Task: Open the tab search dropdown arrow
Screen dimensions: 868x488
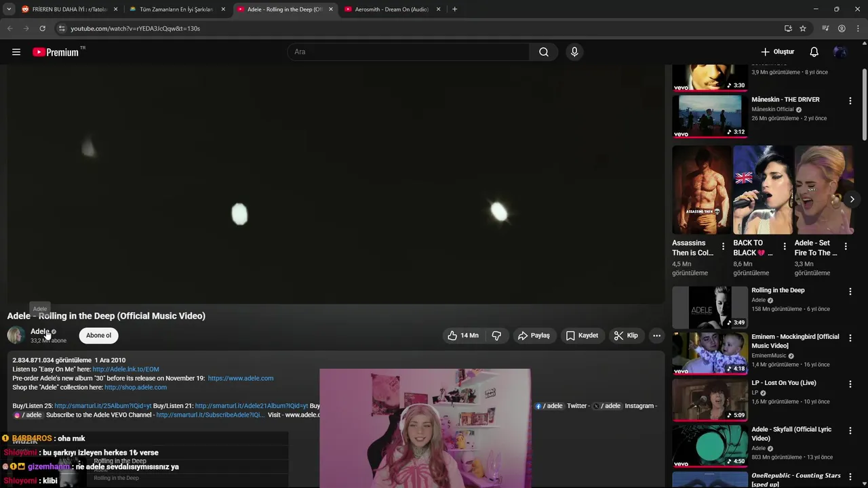Action: click(9, 9)
